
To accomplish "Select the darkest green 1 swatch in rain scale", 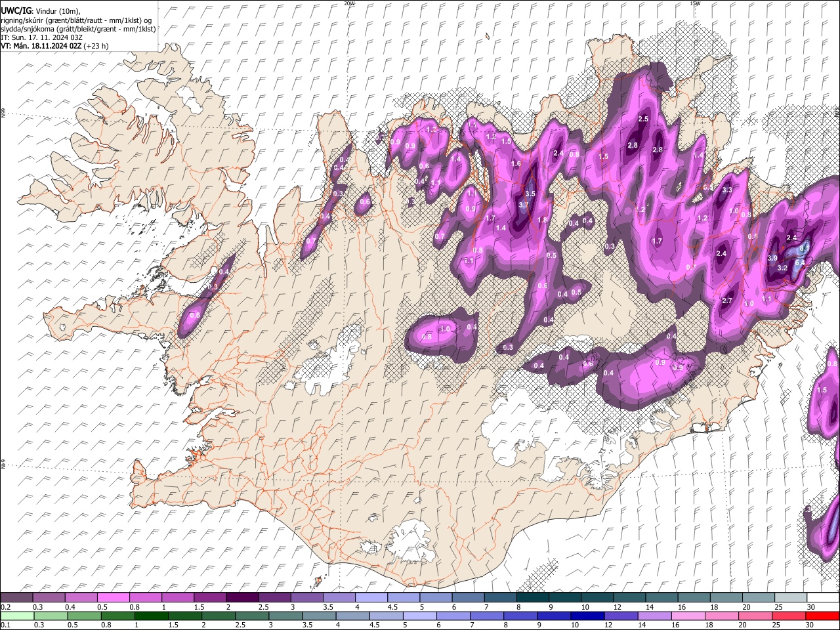I will [151, 616].
